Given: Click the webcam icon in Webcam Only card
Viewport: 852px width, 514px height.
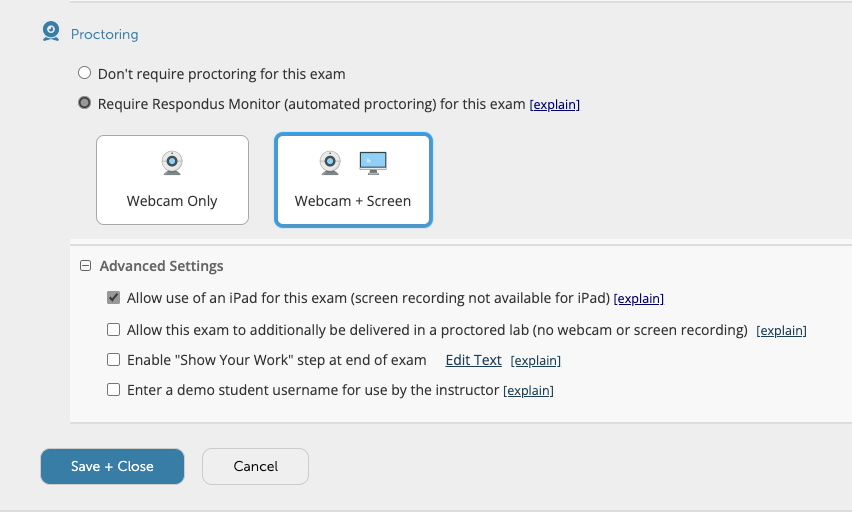Looking at the screenshot, I should coord(172,162).
